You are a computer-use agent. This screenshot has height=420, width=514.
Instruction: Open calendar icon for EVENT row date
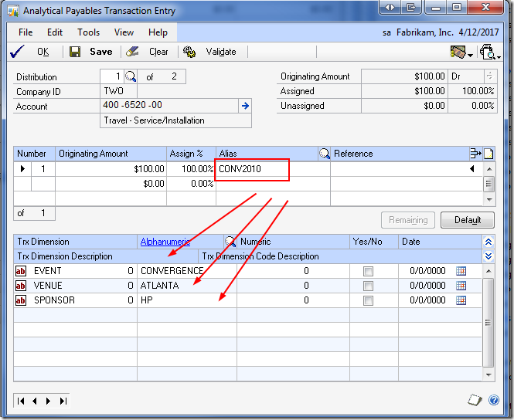pos(461,271)
